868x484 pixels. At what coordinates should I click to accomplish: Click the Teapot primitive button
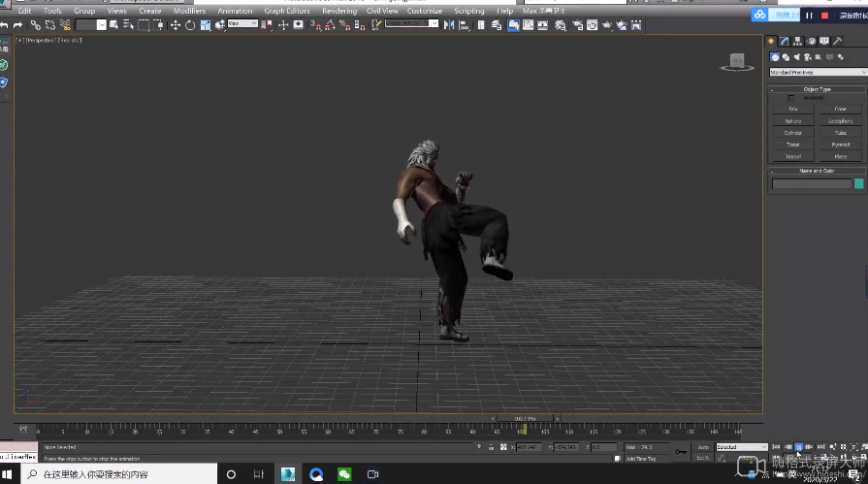click(792, 157)
